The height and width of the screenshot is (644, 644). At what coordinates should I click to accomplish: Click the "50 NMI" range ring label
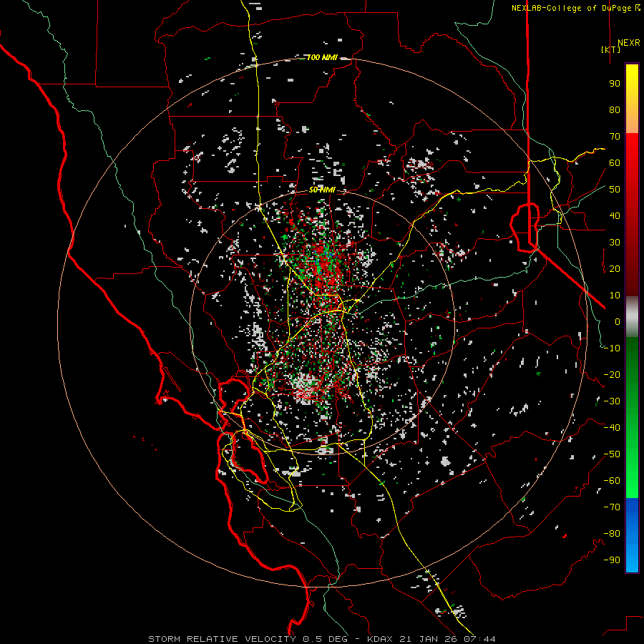pos(322,190)
